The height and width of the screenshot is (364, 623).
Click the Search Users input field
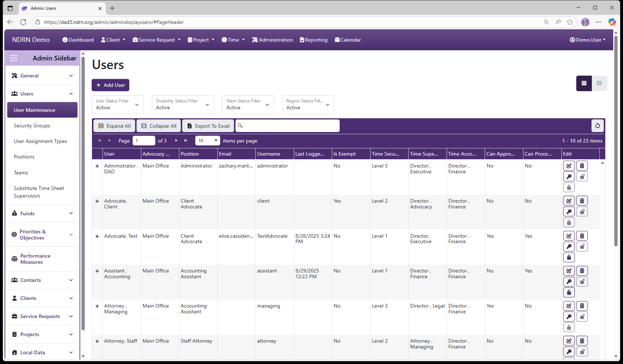(x=288, y=126)
